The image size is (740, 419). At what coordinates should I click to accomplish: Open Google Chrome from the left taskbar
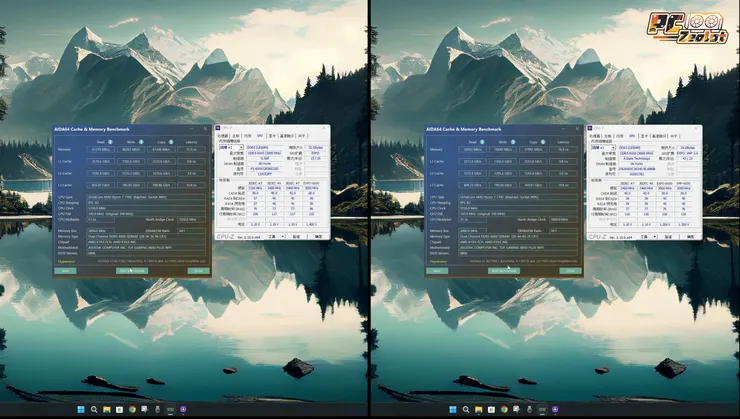pyautogui.click(x=132, y=410)
